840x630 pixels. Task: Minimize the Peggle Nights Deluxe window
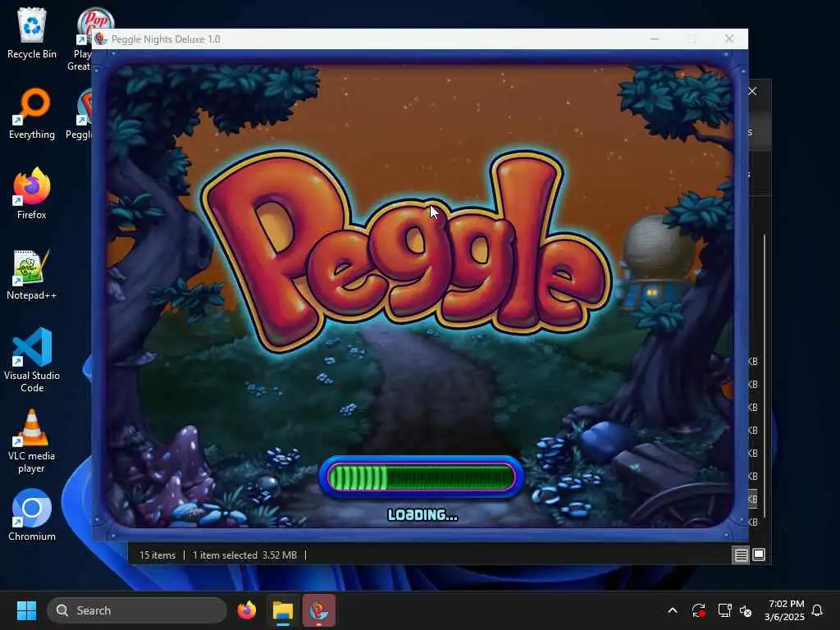pos(654,39)
